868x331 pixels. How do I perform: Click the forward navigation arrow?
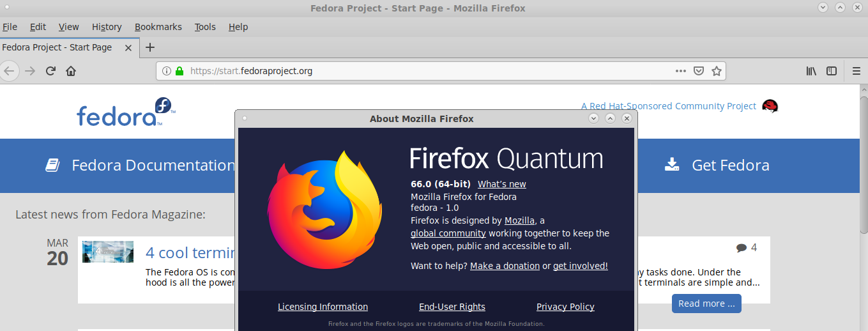click(x=29, y=71)
